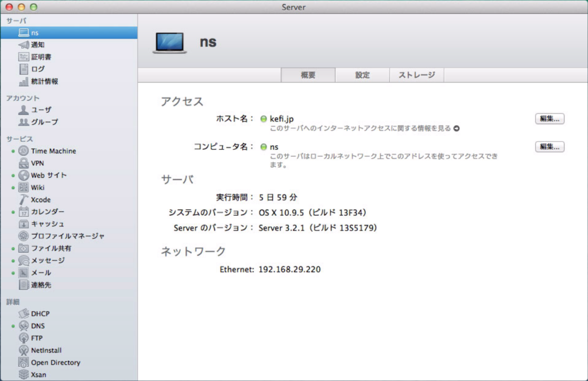Open the プロファイルマネージャ gear icon
The height and width of the screenshot is (381, 588).
(23, 236)
